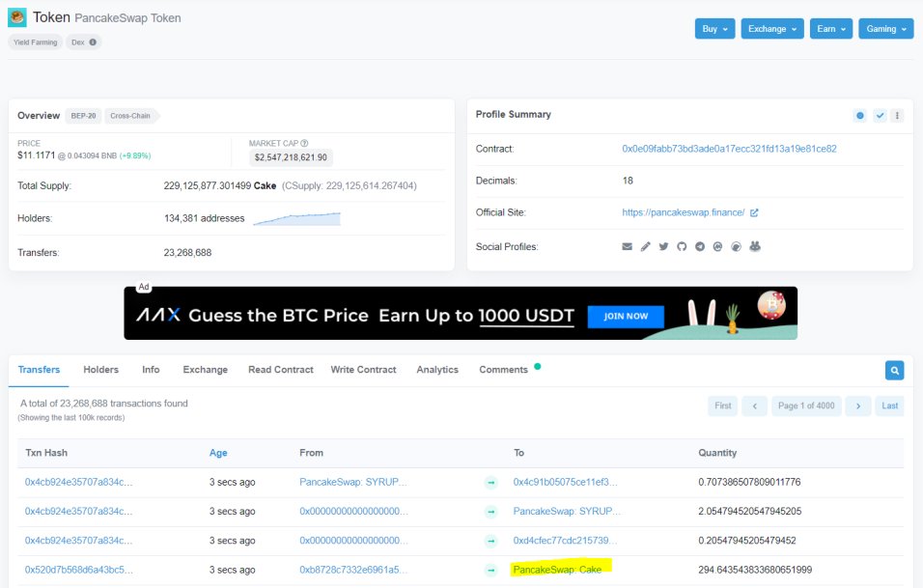The image size is (923, 588).
Task: Open the GitHub social profile icon
Action: (682, 246)
